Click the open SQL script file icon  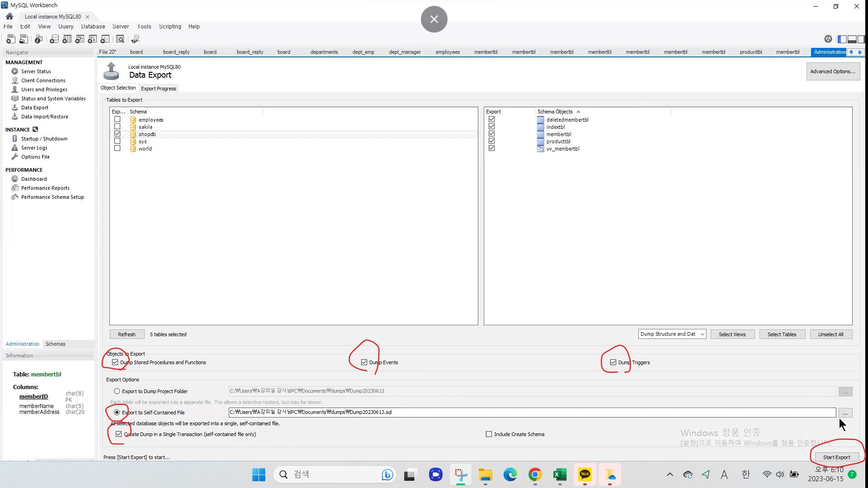(24, 39)
